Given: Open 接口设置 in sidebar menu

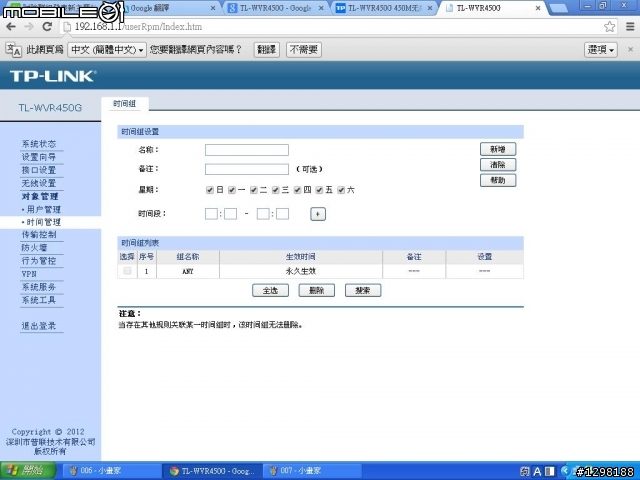Looking at the screenshot, I should pos(39,170).
